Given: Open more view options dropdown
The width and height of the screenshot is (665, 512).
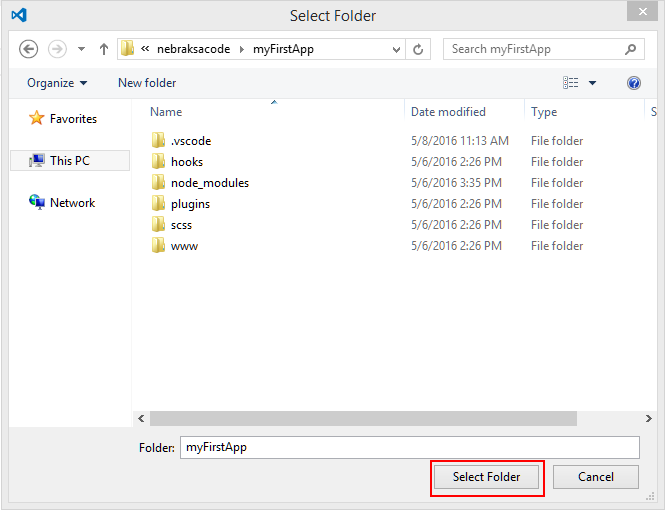Looking at the screenshot, I should pyautogui.click(x=592, y=83).
